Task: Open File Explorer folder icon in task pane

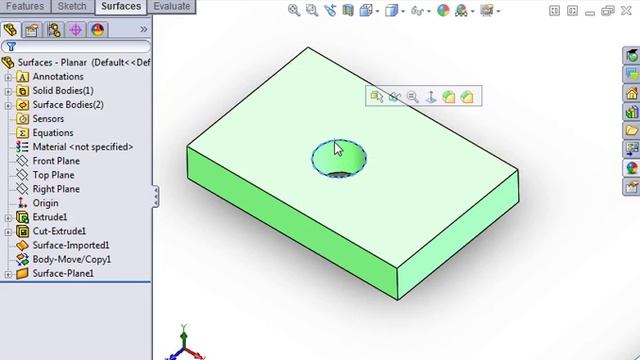Action: click(631, 130)
